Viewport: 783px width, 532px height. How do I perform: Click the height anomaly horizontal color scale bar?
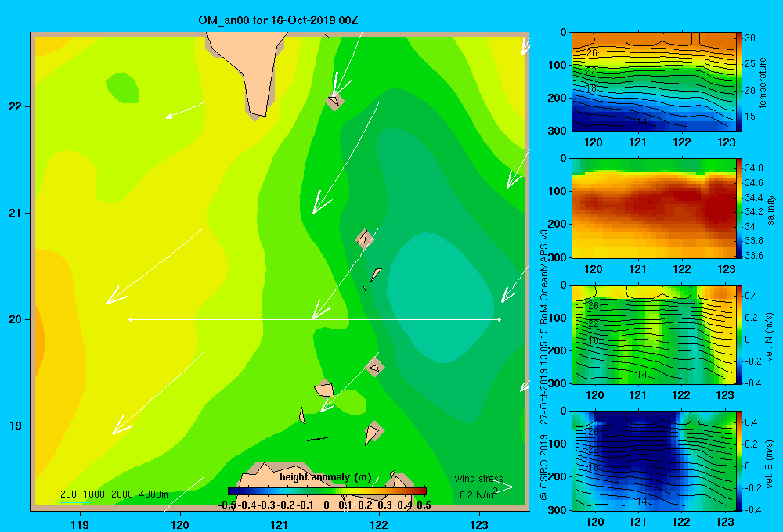(327, 491)
